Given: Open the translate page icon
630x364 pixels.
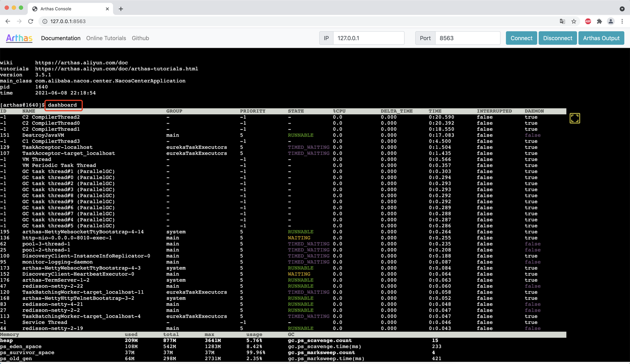Looking at the screenshot, I should (562, 21).
